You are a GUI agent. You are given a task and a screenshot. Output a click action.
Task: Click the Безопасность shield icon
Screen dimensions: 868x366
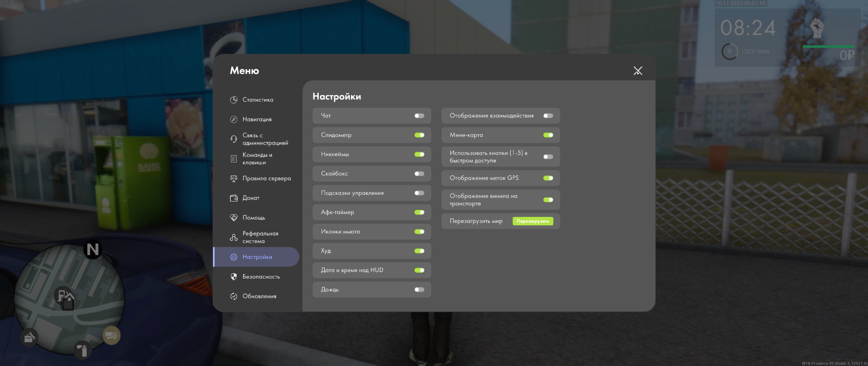[234, 277]
